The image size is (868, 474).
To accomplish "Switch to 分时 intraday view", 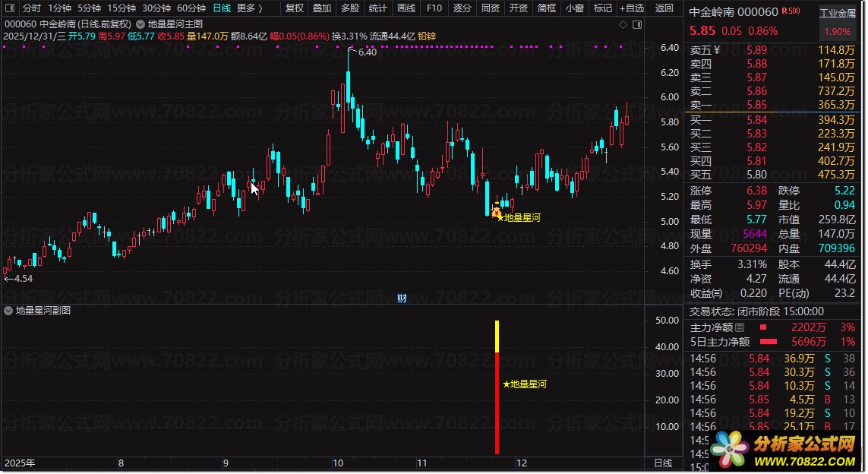I will [x=32, y=8].
